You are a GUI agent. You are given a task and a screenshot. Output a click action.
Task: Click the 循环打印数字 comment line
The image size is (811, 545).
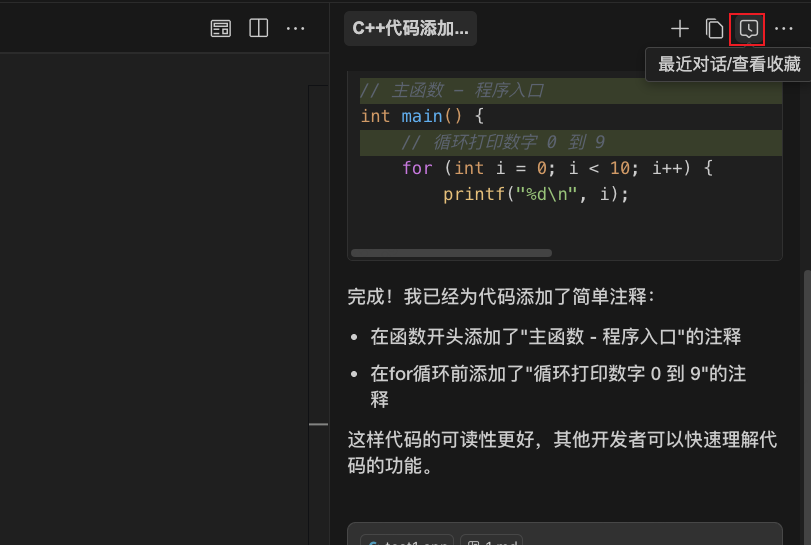pos(503,142)
